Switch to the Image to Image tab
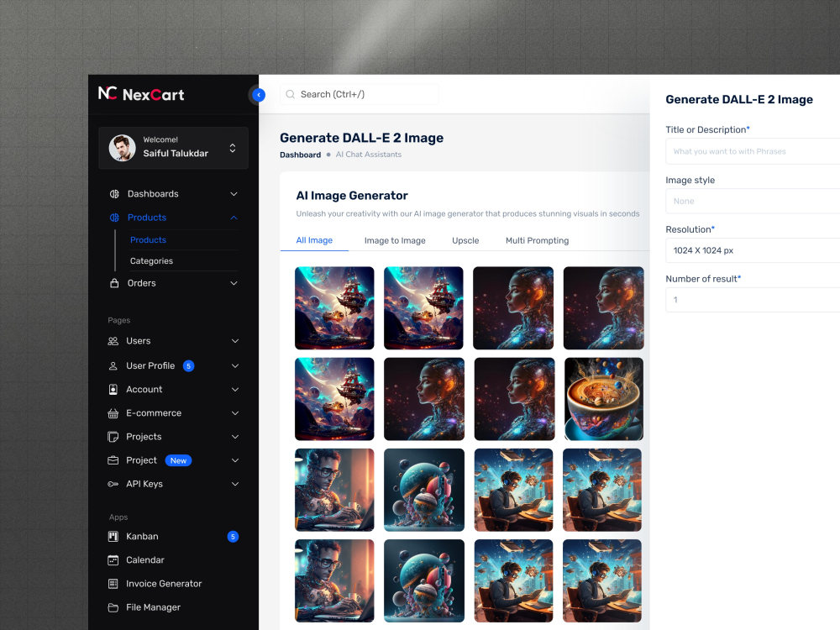 pos(395,240)
